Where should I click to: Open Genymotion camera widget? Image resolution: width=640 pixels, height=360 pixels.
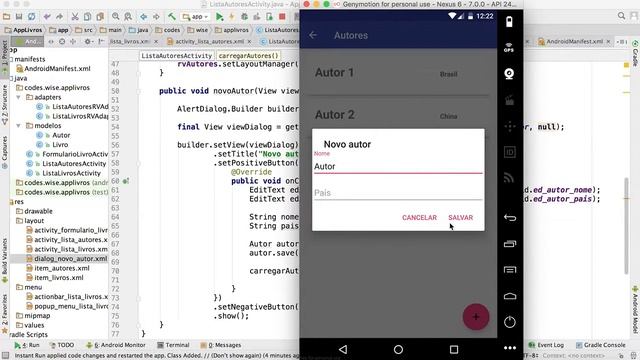[x=509, y=74]
